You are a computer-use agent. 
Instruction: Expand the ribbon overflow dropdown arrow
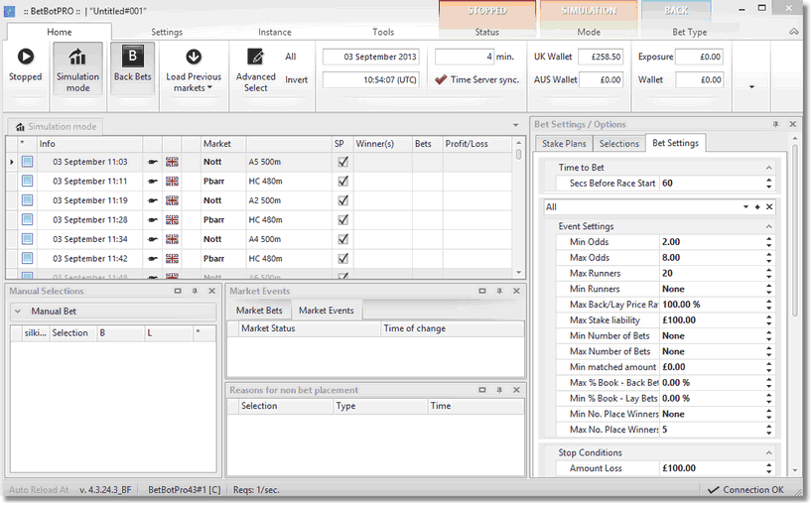[751, 87]
